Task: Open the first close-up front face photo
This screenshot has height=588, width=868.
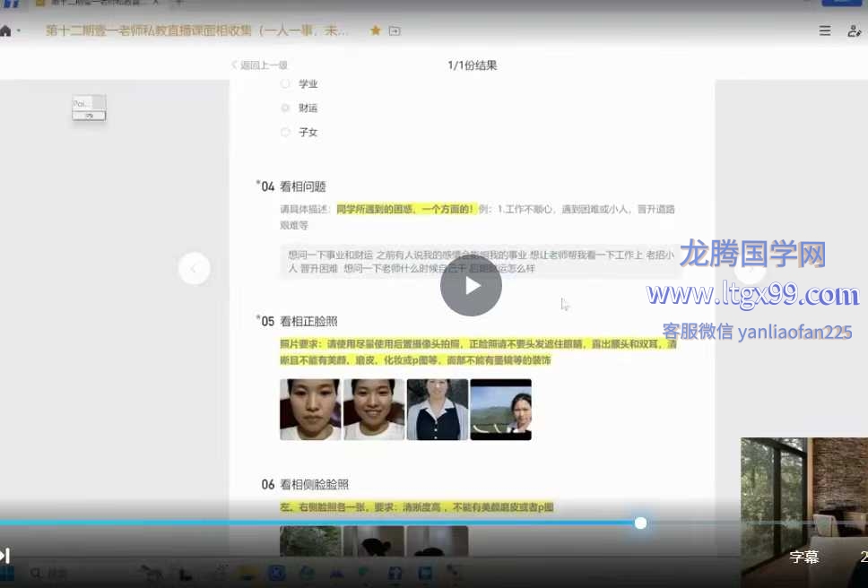Action: point(310,410)
